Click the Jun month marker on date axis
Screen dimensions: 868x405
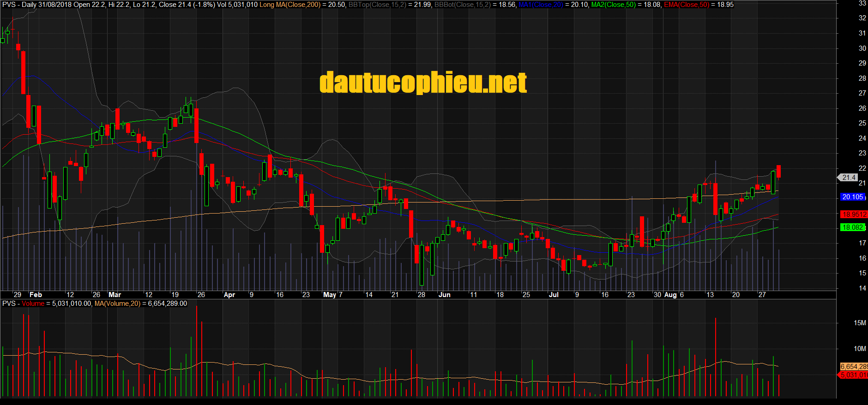click(x=444, y=295)
